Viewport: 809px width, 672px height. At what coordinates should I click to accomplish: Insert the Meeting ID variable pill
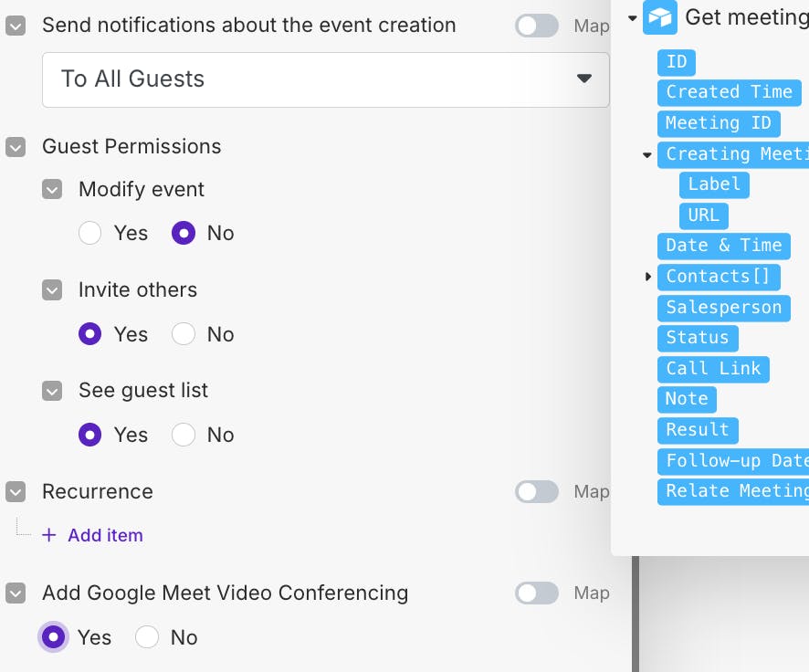[x=718, y=123]
